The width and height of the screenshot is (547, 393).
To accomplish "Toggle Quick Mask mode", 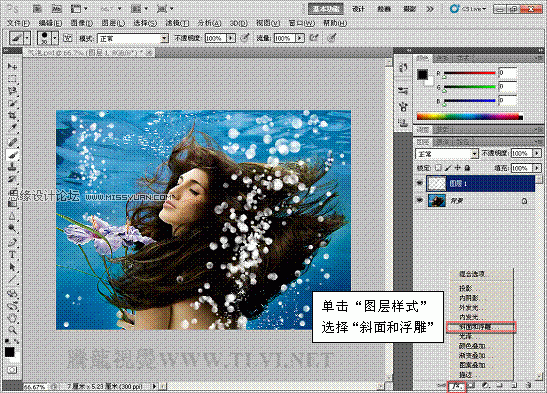I will [12, 370].
